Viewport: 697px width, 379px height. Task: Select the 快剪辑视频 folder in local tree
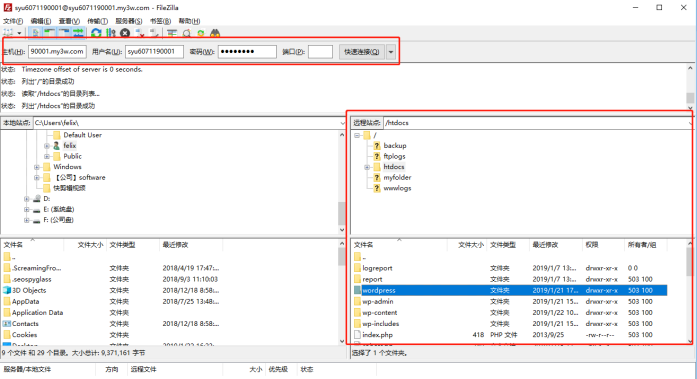tap(69, 188)
